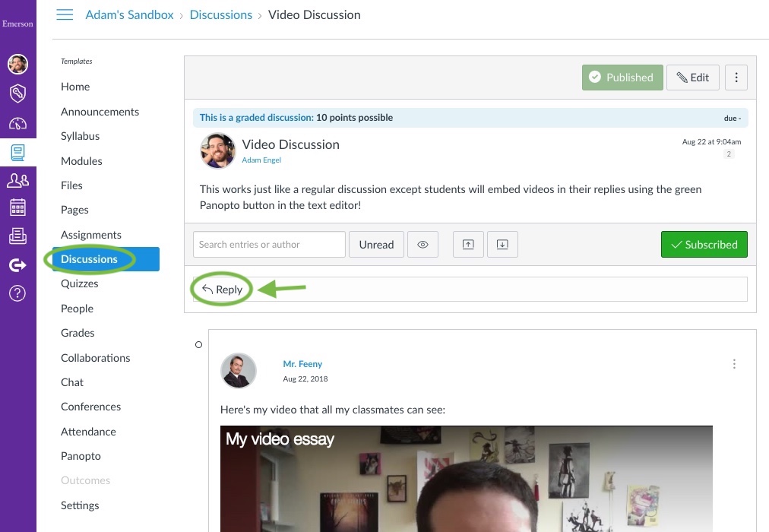Viewport: 769px width, 532px height.
Task: Open Grades in course navigation
Action: pyautogui.click(x=78, y=333)
